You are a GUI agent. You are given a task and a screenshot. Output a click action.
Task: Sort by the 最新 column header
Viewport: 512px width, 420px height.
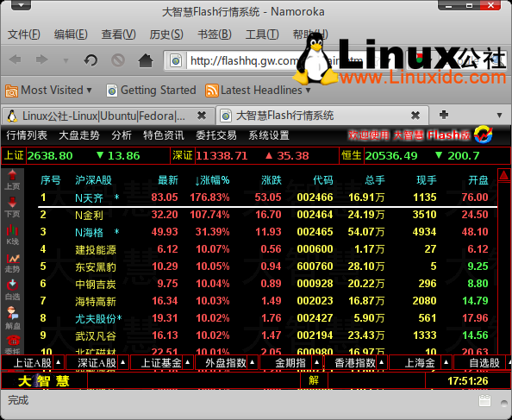coord(168,180)
